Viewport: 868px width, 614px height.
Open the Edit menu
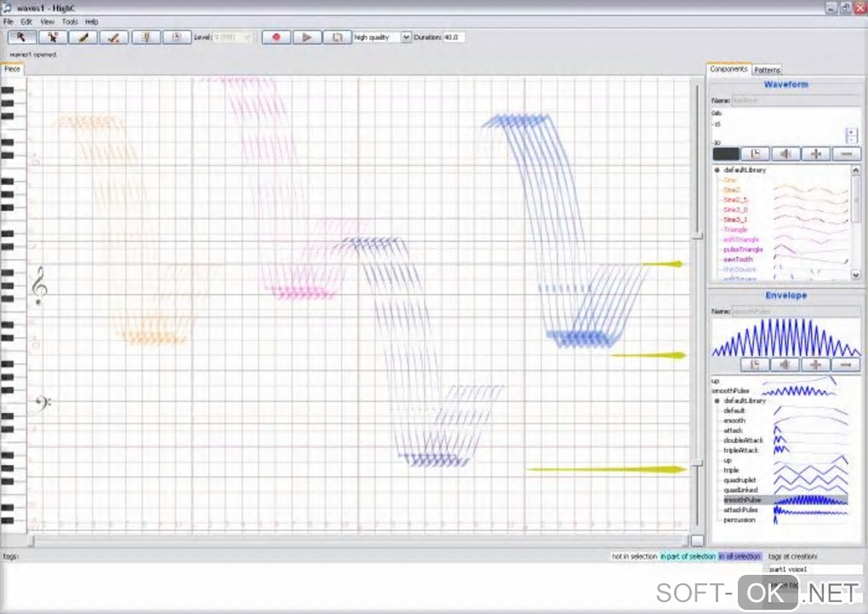coord(26,21)
